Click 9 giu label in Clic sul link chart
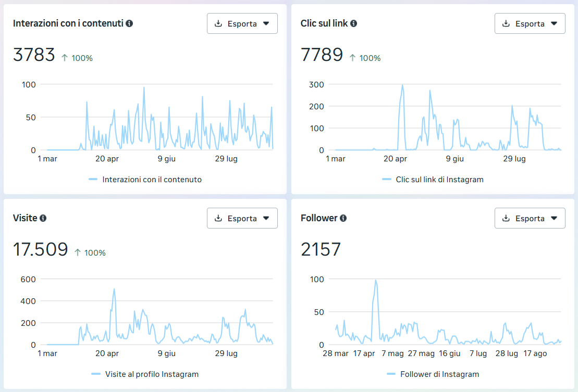Image resolution: width=578 pixels, height=392 pixels. (454, 159)
